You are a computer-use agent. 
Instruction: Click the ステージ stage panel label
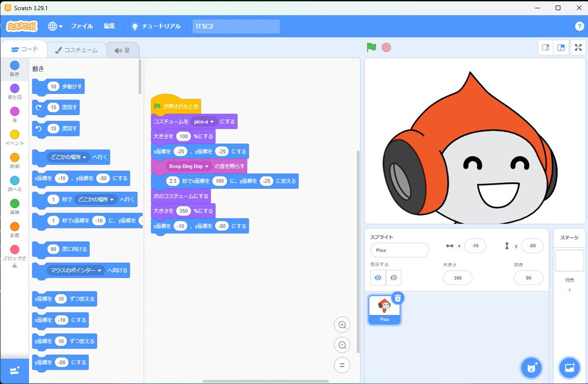[569, 237]
